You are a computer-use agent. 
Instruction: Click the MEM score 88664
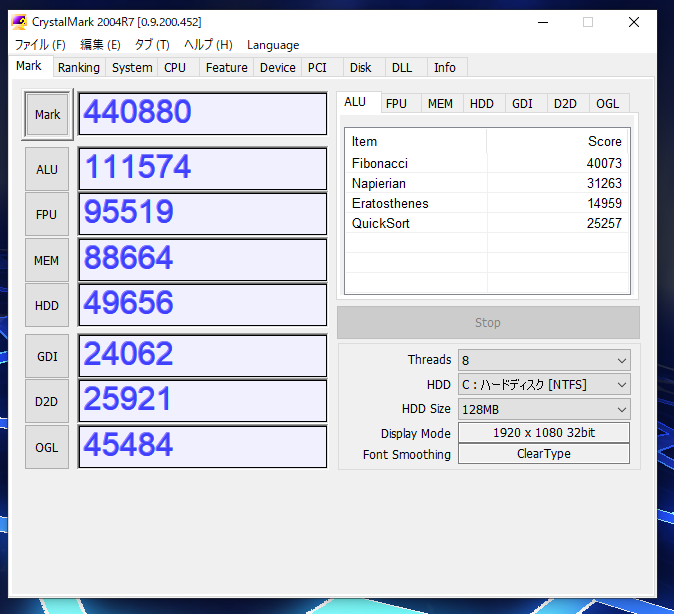tap(202, 260)
